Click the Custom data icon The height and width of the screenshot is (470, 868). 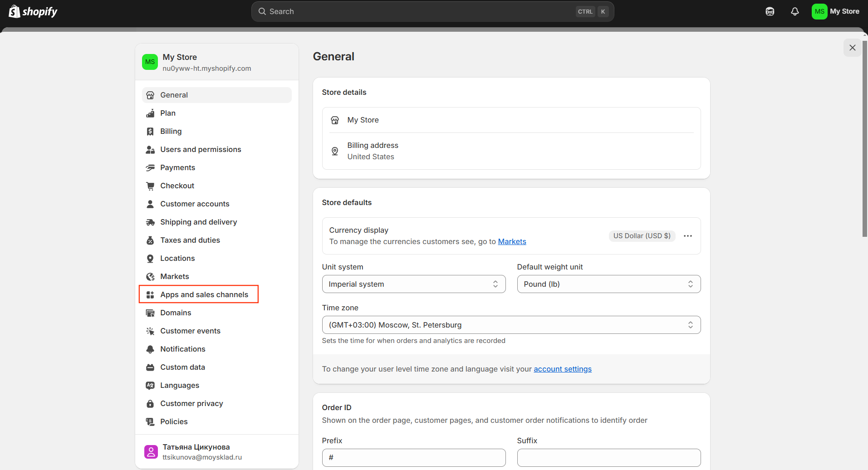pyautogui.click(x=150, y=367)
